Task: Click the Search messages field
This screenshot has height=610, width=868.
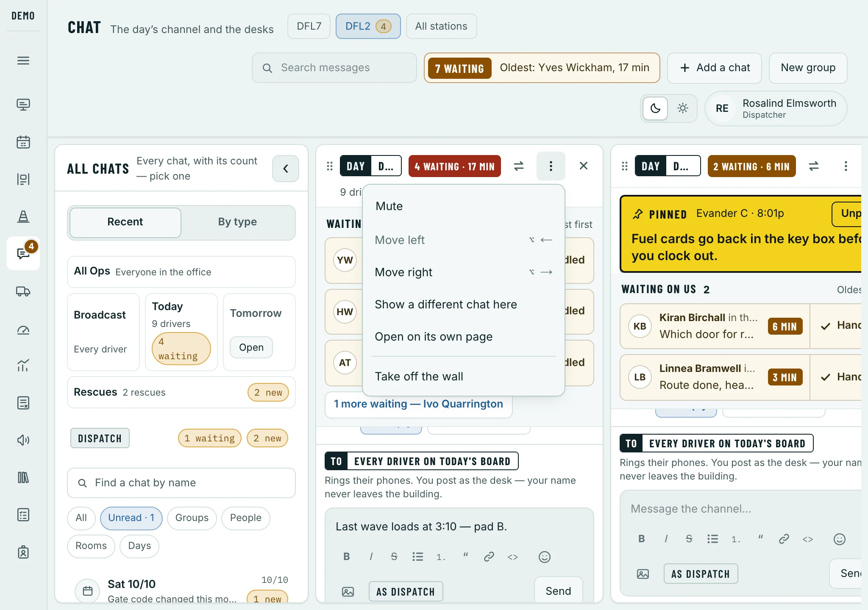Action: pyautogui.click(x=334, y=68)
